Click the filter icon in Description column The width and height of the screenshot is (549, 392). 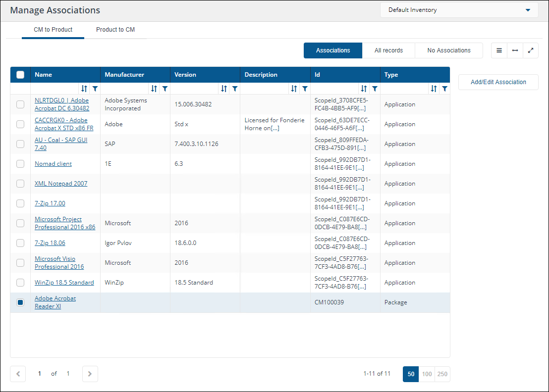click(x=305, y=89)
